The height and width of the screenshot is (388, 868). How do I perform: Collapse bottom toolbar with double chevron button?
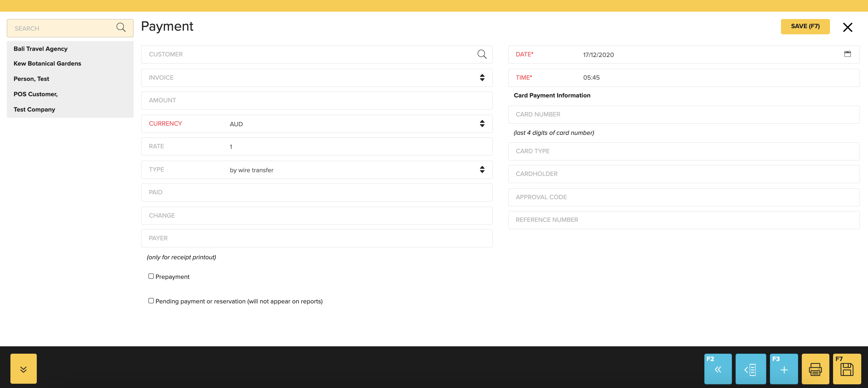tap(24, 369)
